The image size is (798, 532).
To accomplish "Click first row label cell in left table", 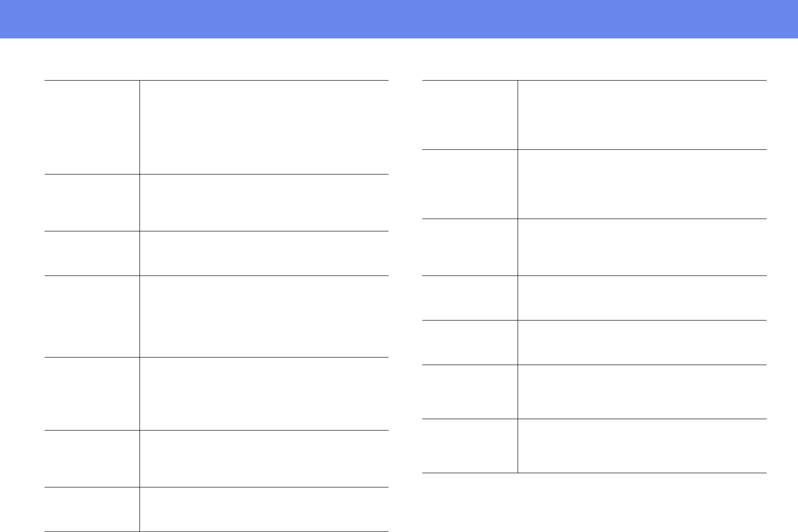I will click(92, 127).
